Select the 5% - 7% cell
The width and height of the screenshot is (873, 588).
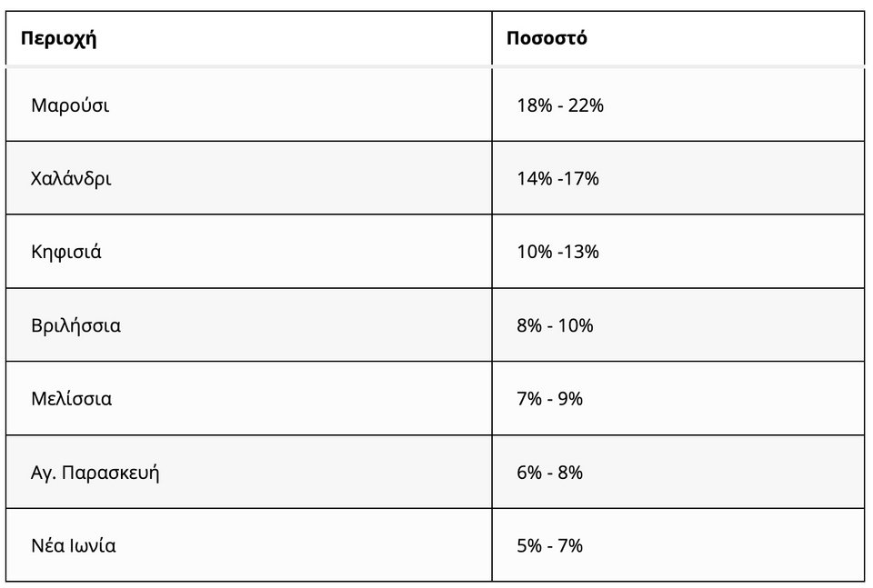pos(549,546)
